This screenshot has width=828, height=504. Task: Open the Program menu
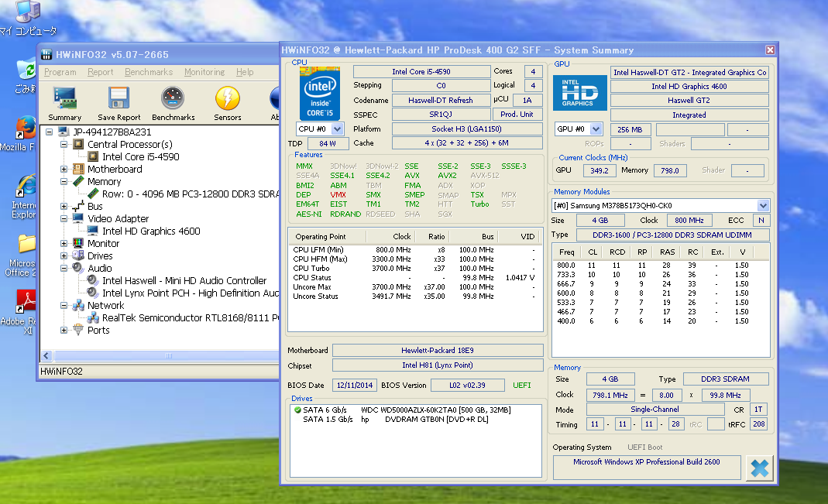(x=60, y=72)
